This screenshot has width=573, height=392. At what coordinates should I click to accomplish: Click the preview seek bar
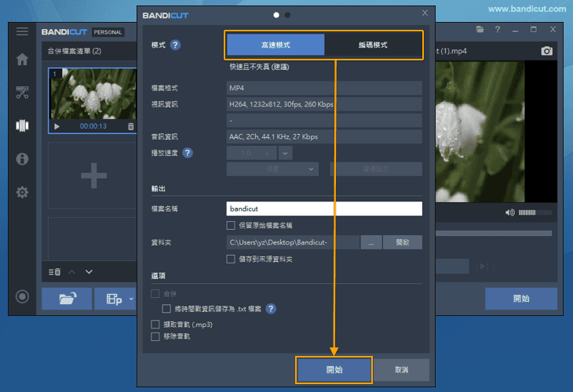click(494, 233)
